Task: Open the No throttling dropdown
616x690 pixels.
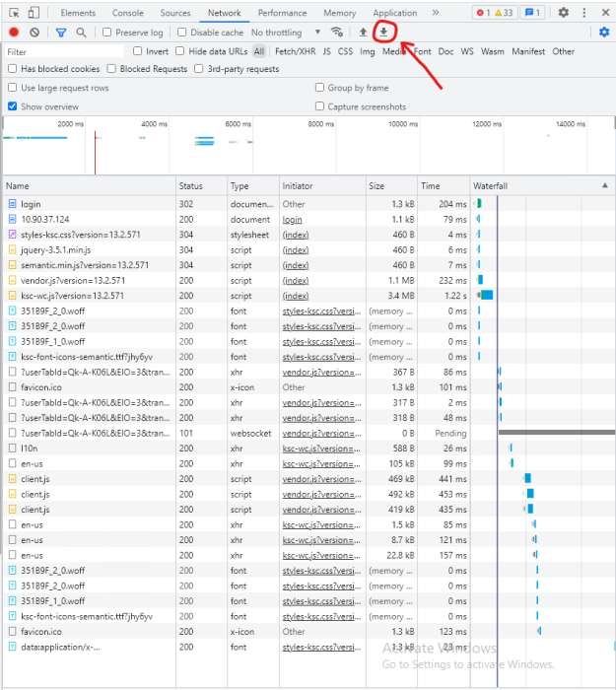Action: pyautogui.click(x=286, y=33)
